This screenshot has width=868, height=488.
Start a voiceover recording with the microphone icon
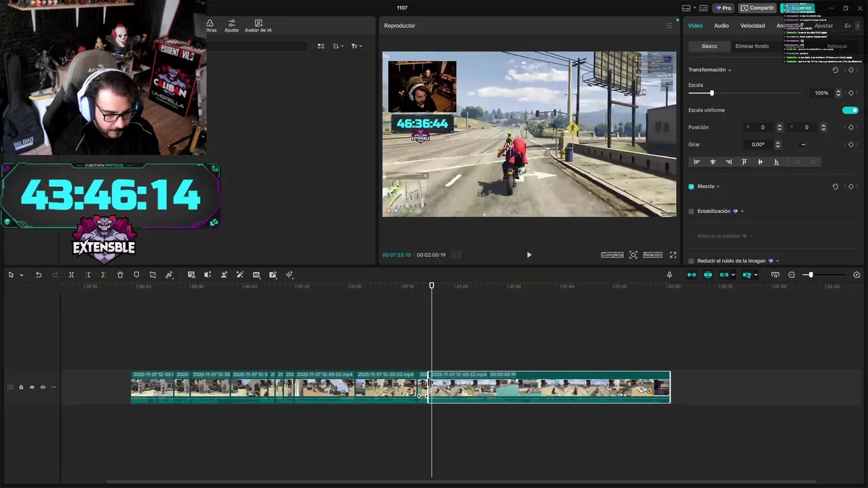[669, 274]
